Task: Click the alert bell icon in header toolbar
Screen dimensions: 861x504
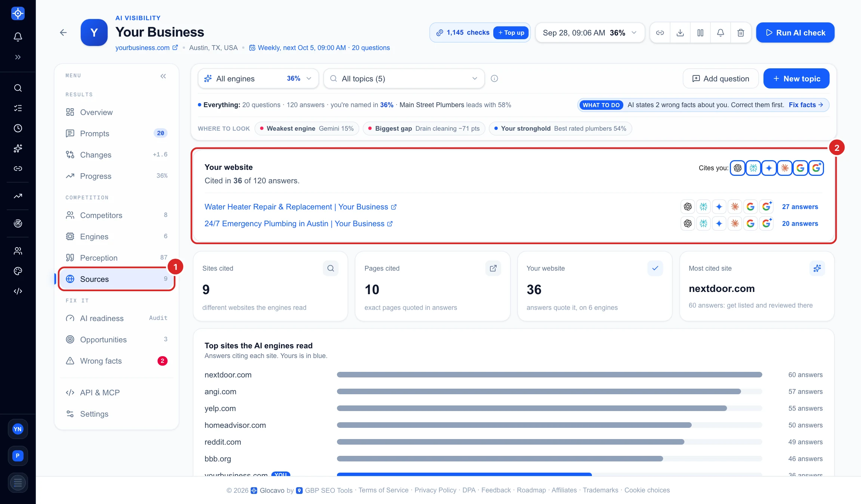Action: [720, 33]
